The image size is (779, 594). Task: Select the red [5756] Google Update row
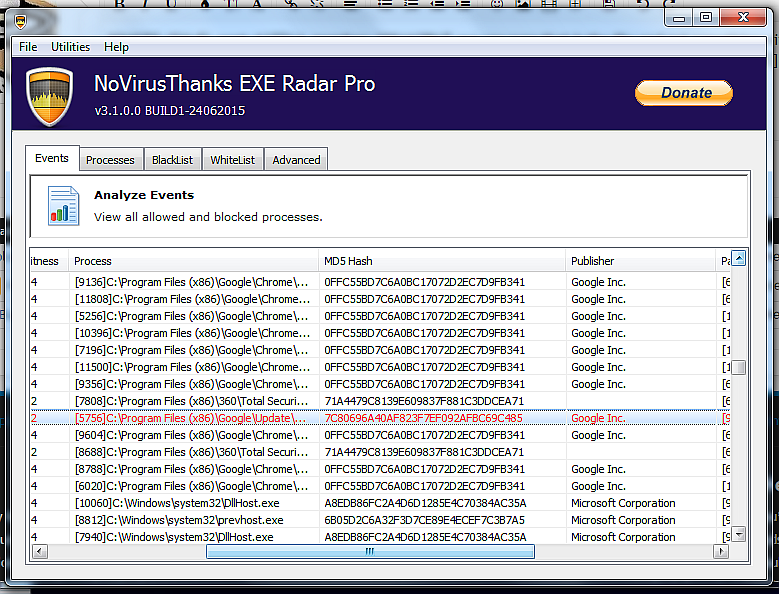[x=380, y=418]
